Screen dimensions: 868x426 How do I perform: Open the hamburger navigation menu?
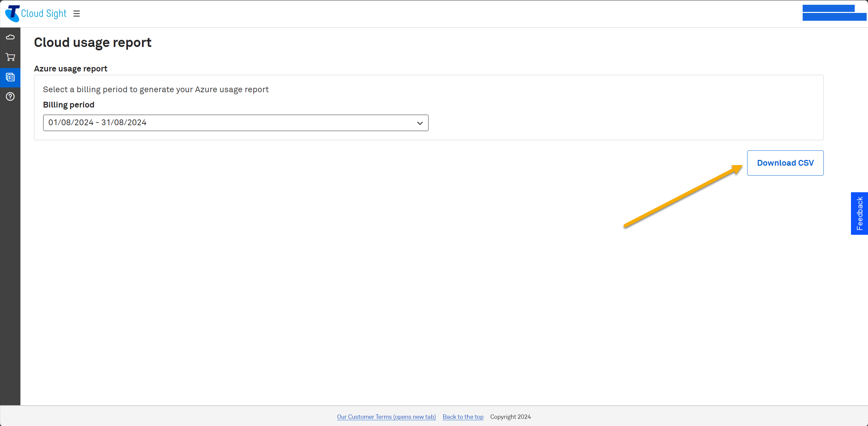pos(77,14)
